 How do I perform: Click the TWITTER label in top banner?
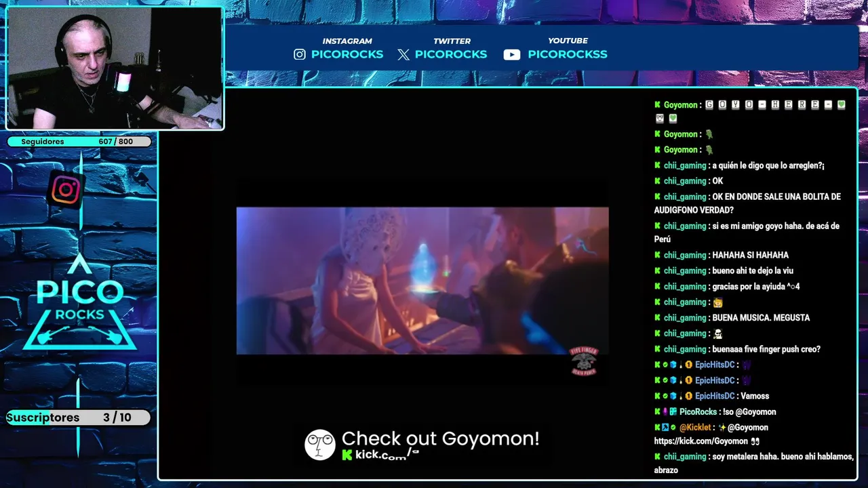(x=452, y=41)
